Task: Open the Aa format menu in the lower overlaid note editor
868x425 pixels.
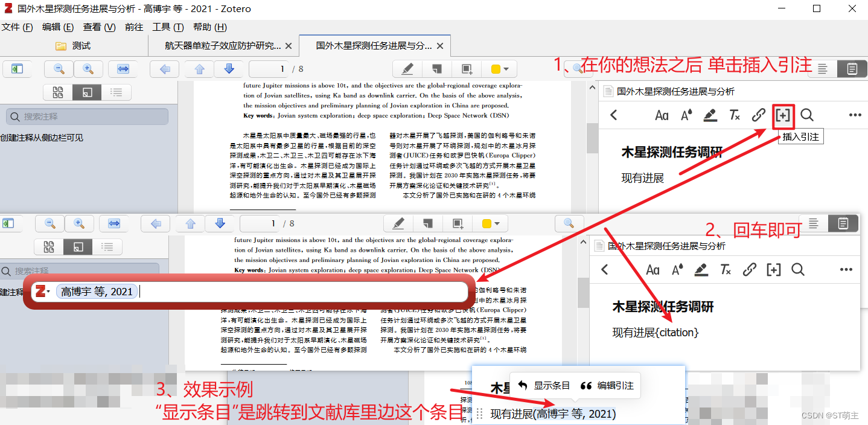Action: [653, 270]
